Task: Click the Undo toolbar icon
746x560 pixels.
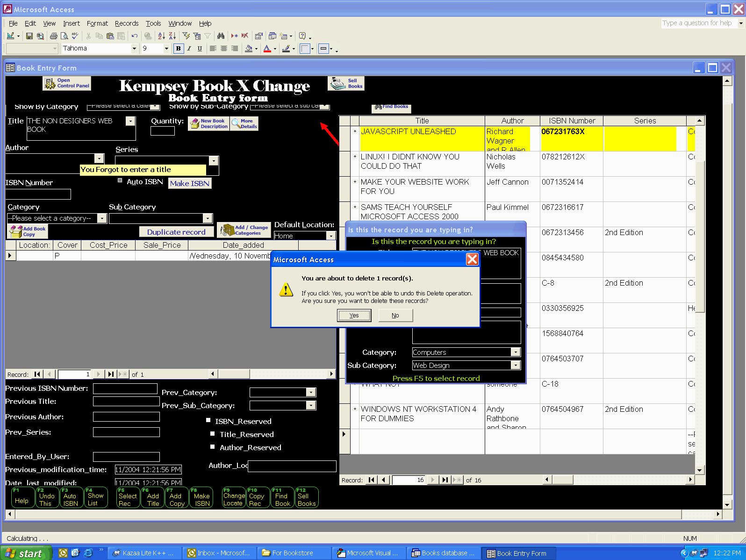Action: (x=135, y=36)
